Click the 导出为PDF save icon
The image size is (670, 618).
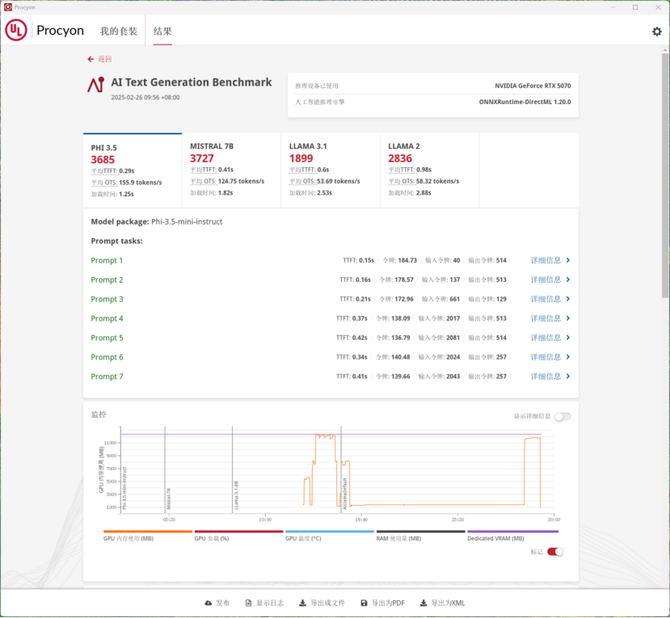(363, 603)
